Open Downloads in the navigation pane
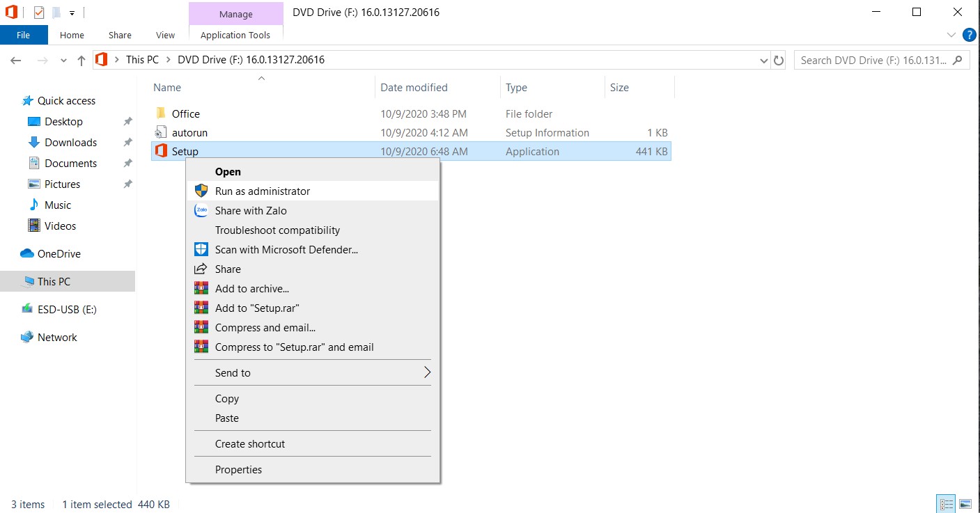Screen dimensions: 980x513 70,143
